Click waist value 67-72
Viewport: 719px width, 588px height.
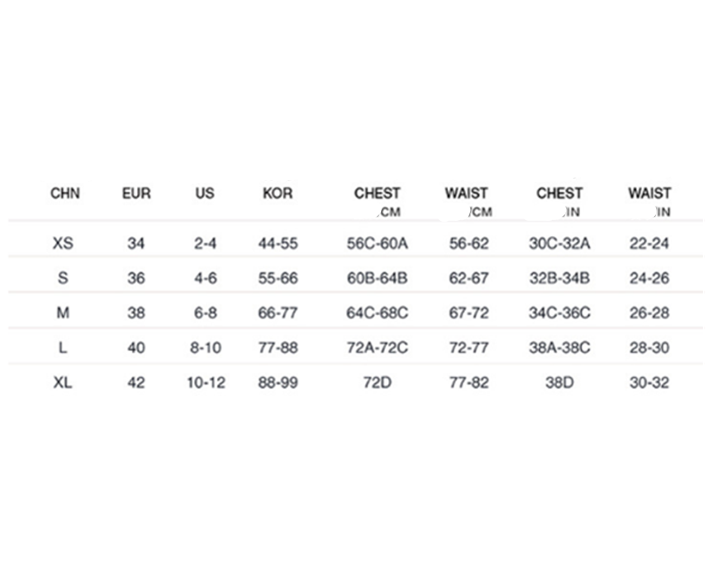[468, 313]
